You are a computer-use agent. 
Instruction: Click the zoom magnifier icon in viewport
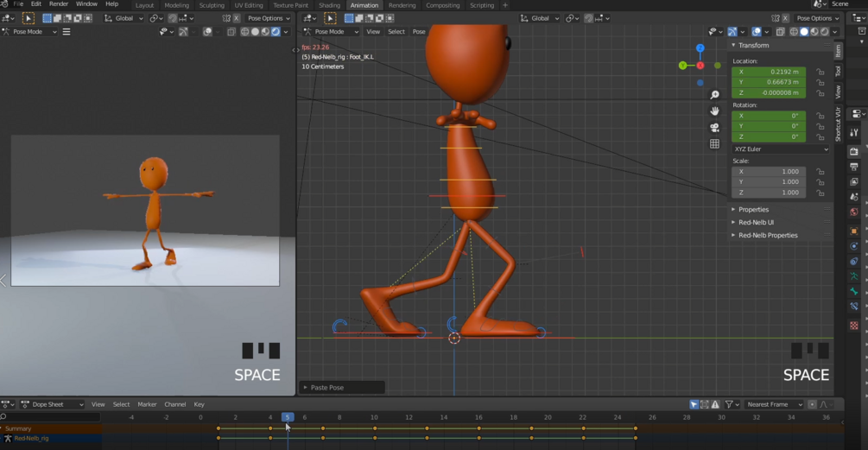[x=714, y=95]
